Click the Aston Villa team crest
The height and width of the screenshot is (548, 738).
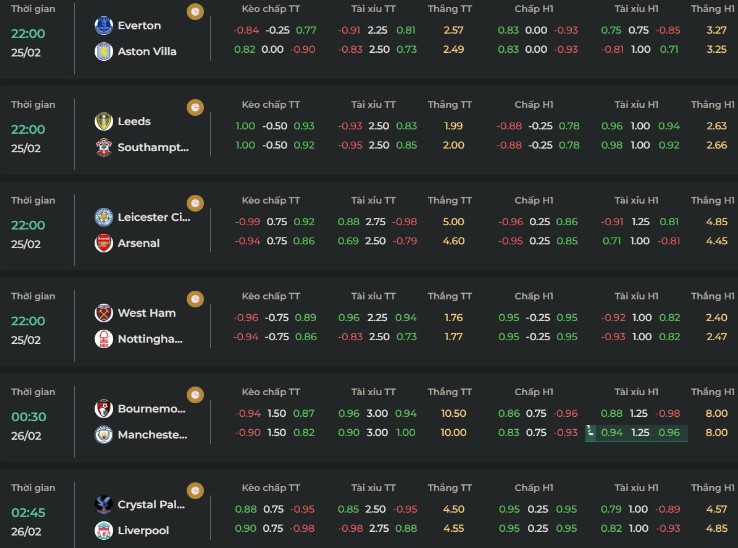[104, 51]
